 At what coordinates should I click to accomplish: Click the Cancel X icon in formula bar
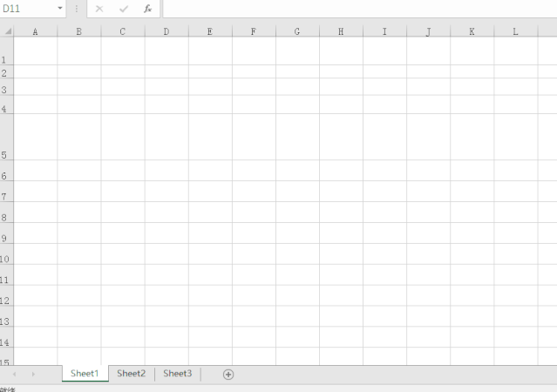(99, 9)
